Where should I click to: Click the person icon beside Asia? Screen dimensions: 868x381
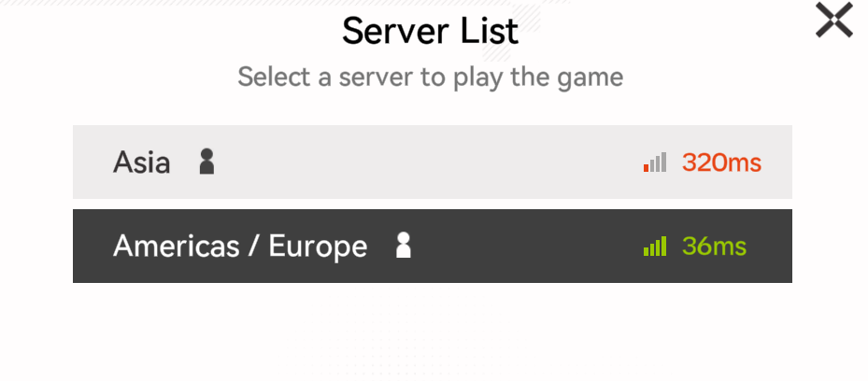pyautogui.click(x=206, y=162)
